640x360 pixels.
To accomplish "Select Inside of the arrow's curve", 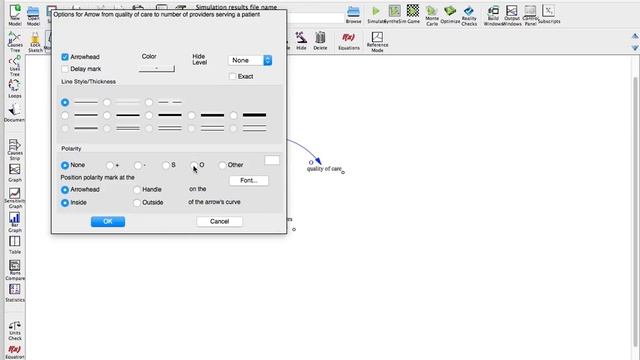I will point(65,203).
